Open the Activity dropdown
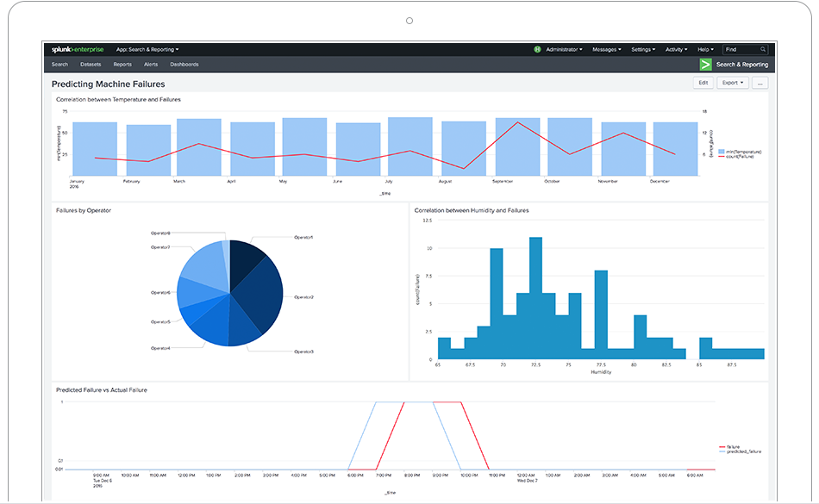819x504 pixels. [677, 50]
